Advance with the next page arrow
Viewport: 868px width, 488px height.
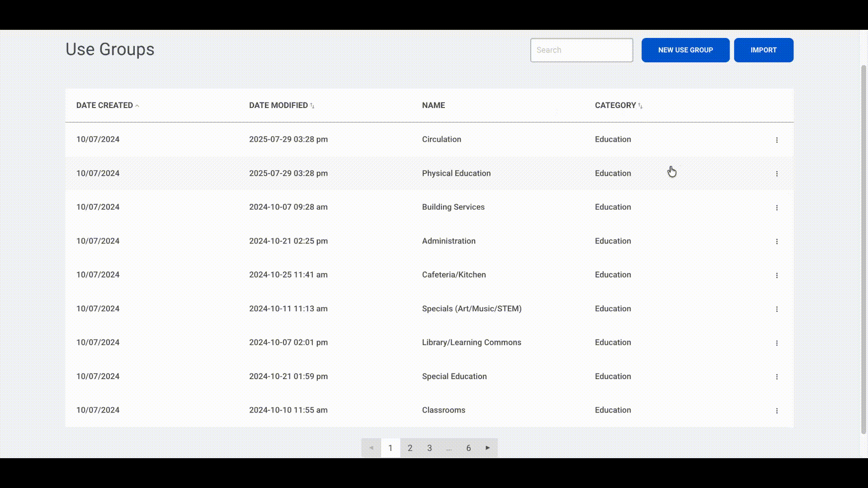[x=488, y=448]
